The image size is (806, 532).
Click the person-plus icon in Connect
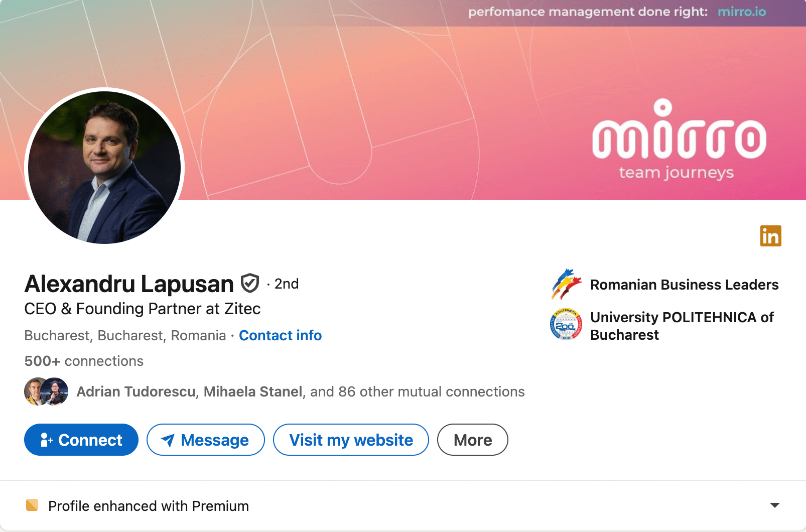tap(46, 440)
